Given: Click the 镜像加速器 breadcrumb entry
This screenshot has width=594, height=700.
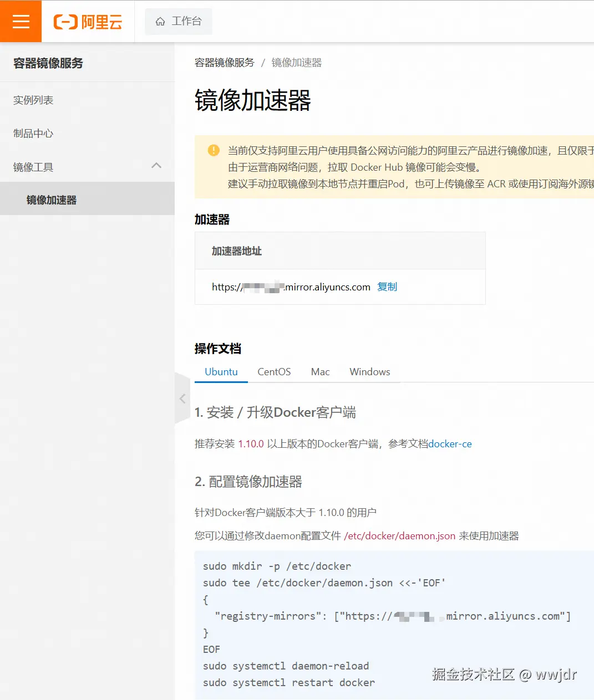Looking at the screenshot, I should [297, 63].
